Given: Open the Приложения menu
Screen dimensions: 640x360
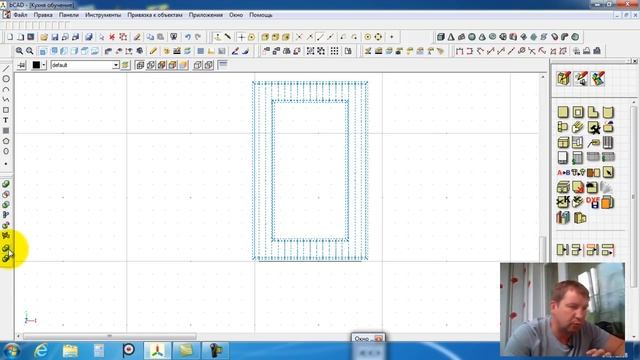Looking at the screenshot, I should pos(206,15).
